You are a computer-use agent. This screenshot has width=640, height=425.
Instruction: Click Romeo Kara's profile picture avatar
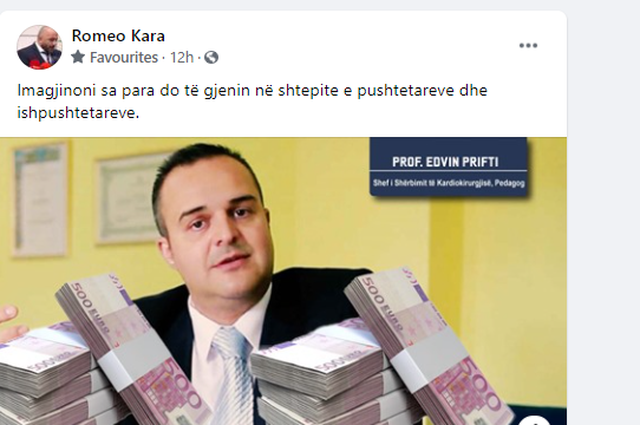pos(39,47)
